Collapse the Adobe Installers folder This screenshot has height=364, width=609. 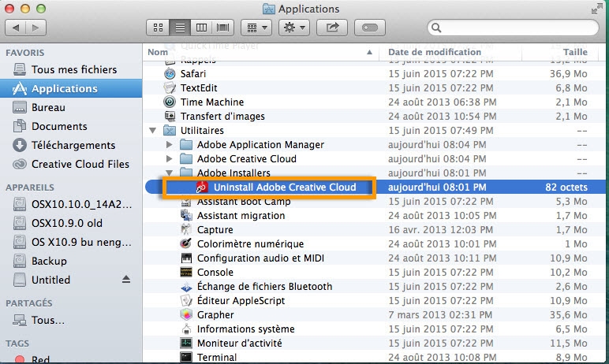coord(169,173)
